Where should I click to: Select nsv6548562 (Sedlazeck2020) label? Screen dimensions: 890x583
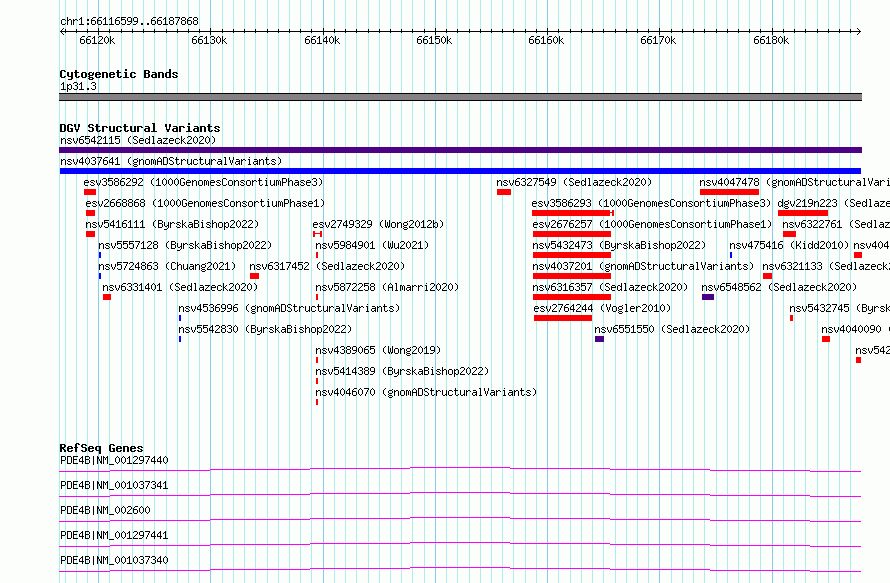click(x=779, y=287)
